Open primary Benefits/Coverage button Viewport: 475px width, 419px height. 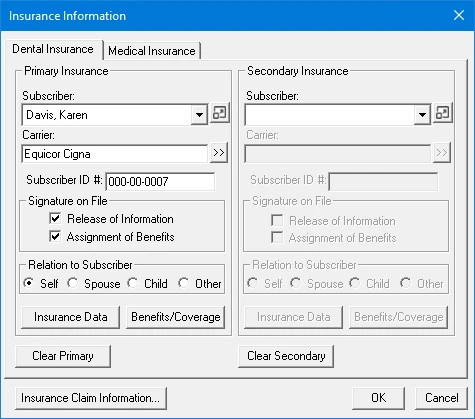pyautogui.click(x=176, y=317)
